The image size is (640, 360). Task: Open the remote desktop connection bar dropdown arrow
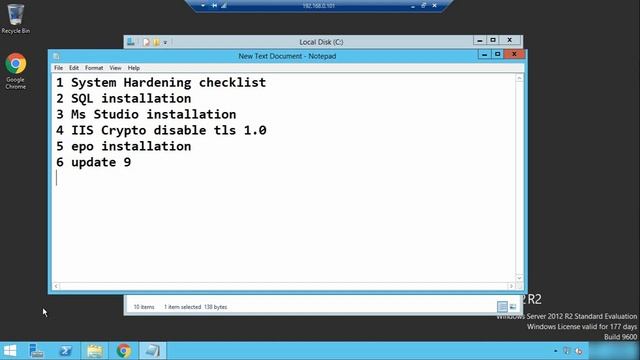(203, 6)
